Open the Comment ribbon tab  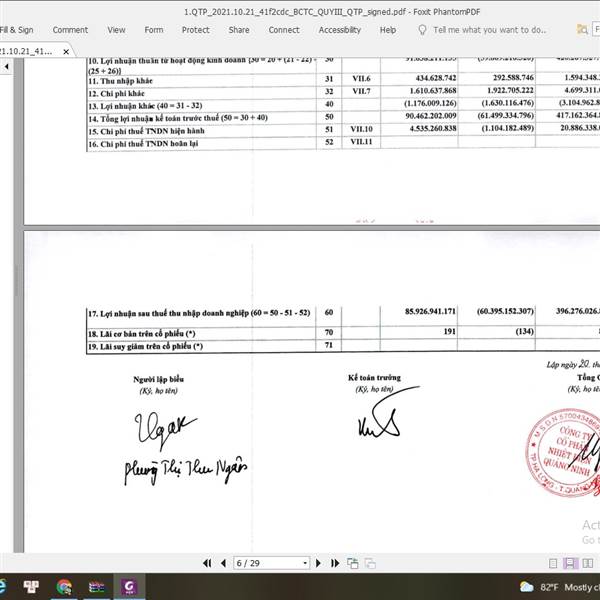click(70, 30)
